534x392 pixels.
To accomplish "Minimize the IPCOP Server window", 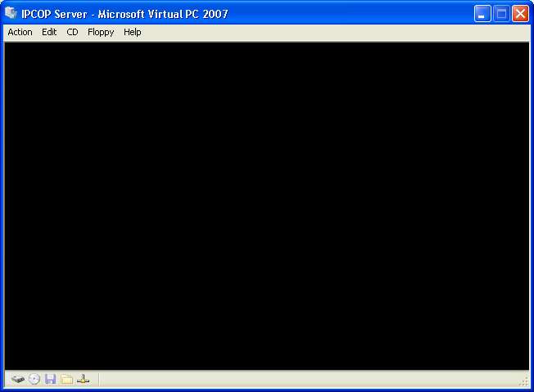I will pyautogui.click(x=482, y=14).
